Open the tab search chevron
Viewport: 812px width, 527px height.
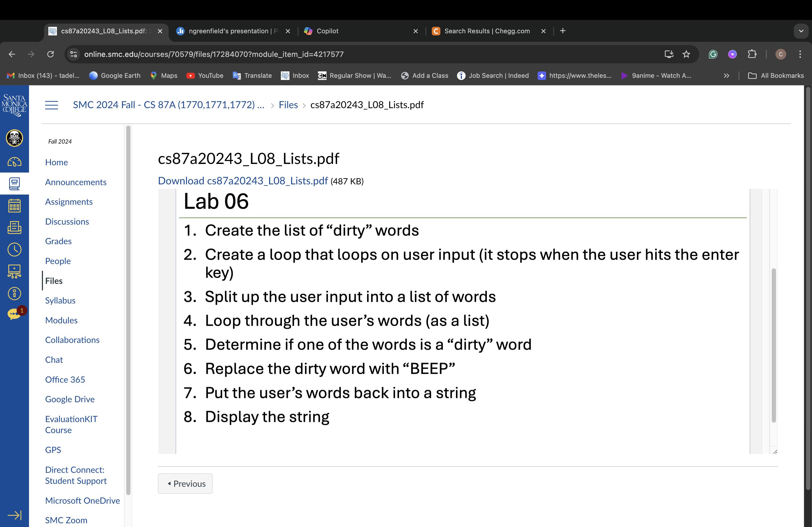pos(802,31)
